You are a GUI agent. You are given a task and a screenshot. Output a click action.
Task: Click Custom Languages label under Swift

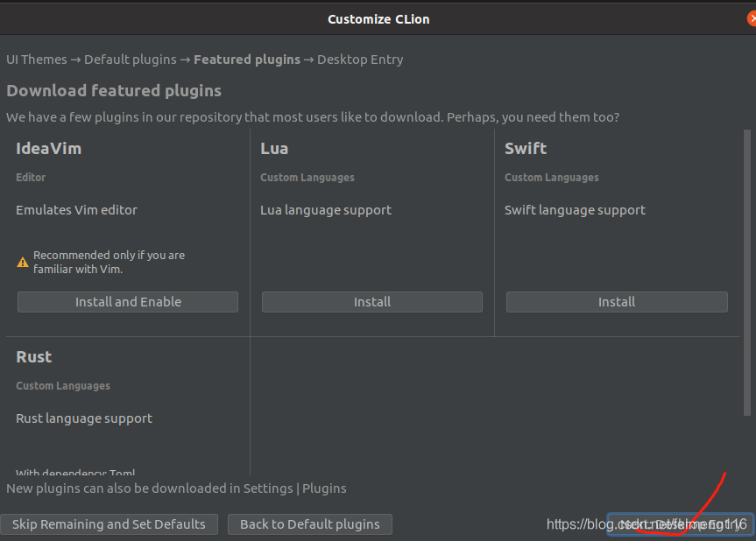(552, 178)
